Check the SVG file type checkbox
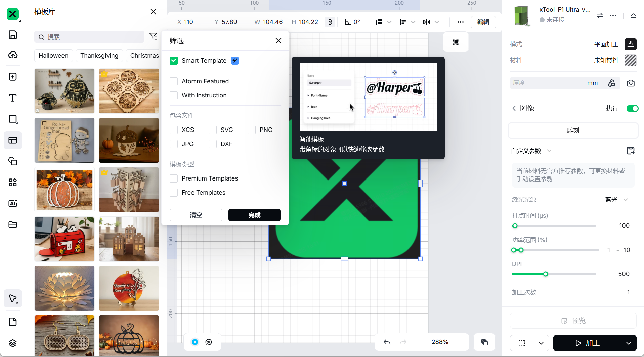Viewport: 644px width, 357px height. tap(213, 130)
